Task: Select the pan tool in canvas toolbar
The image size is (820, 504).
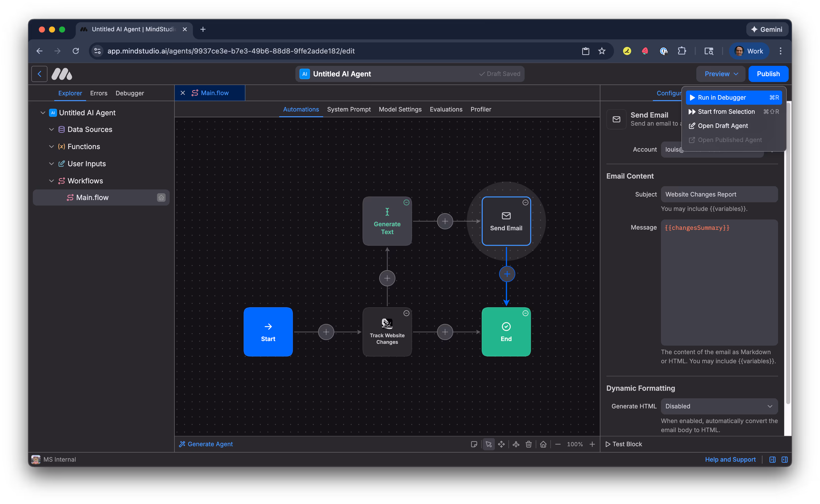Action: pos(501,444)
